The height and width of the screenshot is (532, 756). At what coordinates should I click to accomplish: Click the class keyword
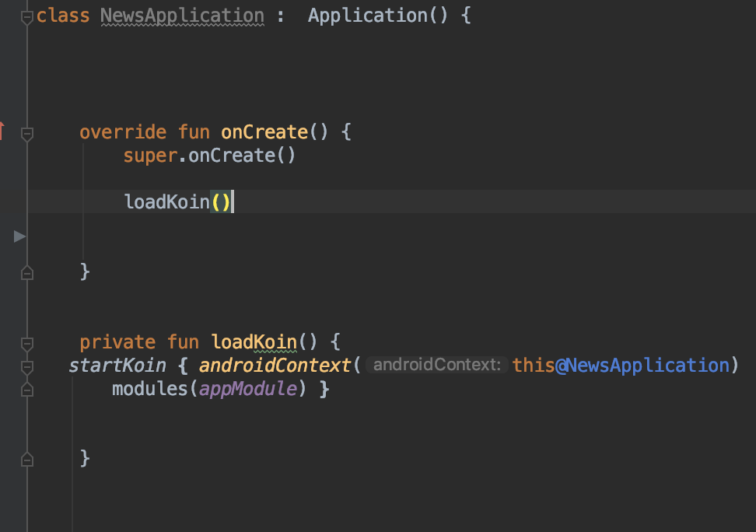point(63,16)
